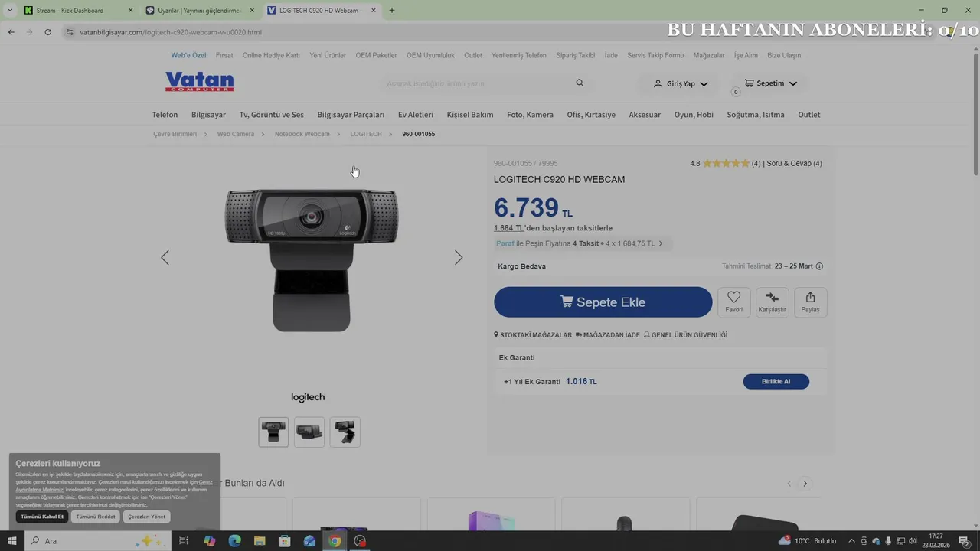Click the Çerezleri Yönet button
Image resolution: width=980 pixels, height=551 pixels.
146,517
